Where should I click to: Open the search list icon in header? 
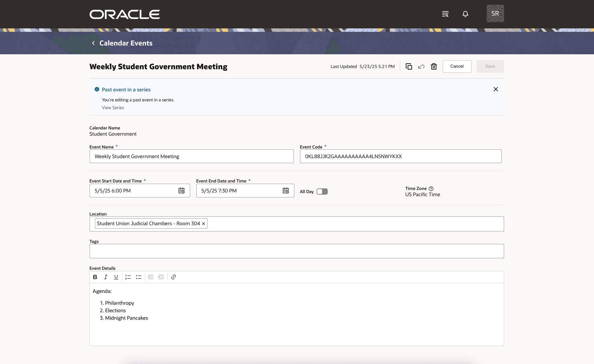(445, 14)
